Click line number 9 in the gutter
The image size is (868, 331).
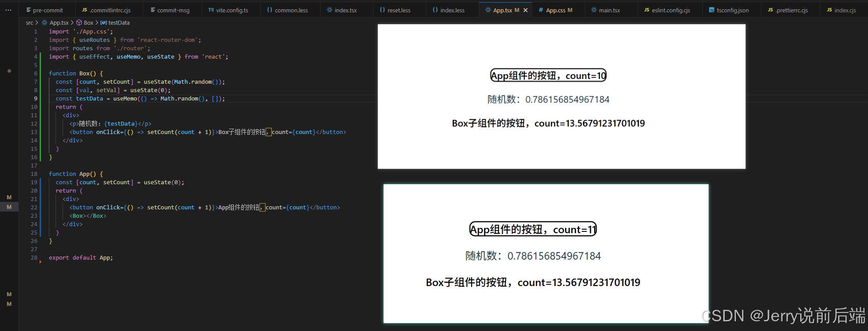coord(36,99)
